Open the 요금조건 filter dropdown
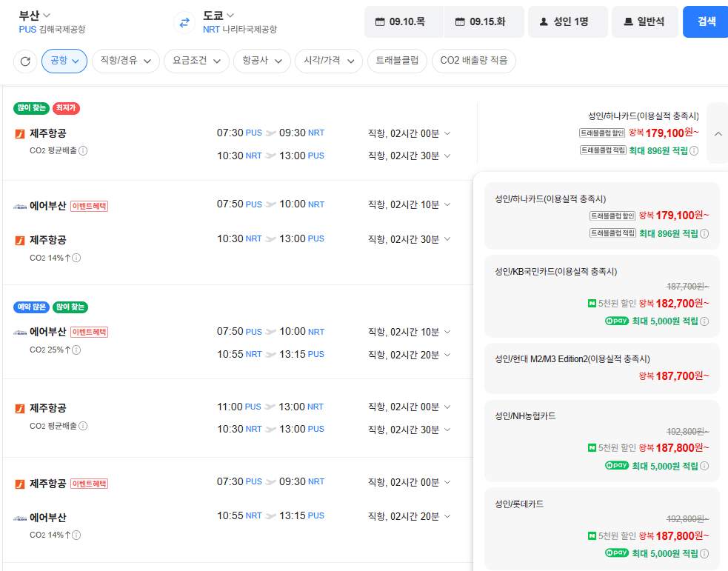Viewport: 728px width, 571px height. (196, 61)
